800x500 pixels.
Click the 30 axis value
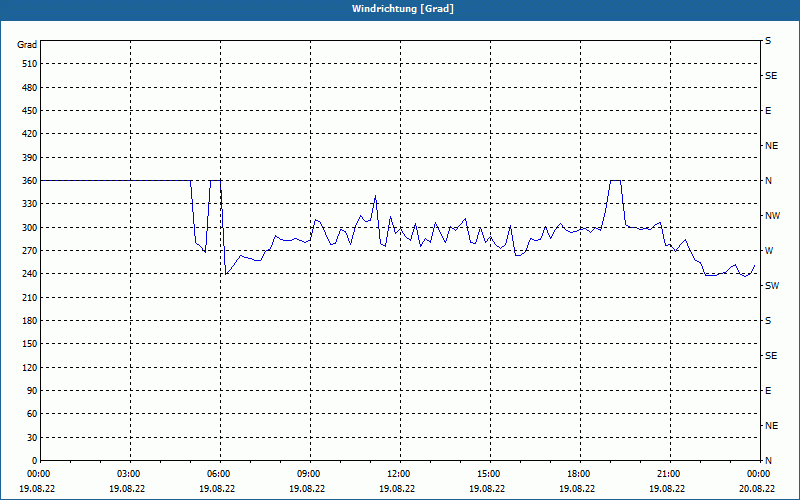(32, 438)
